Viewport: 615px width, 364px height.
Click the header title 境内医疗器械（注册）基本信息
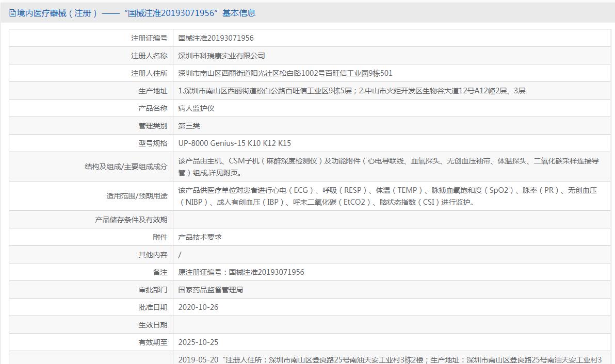click(x=136, y=13)
